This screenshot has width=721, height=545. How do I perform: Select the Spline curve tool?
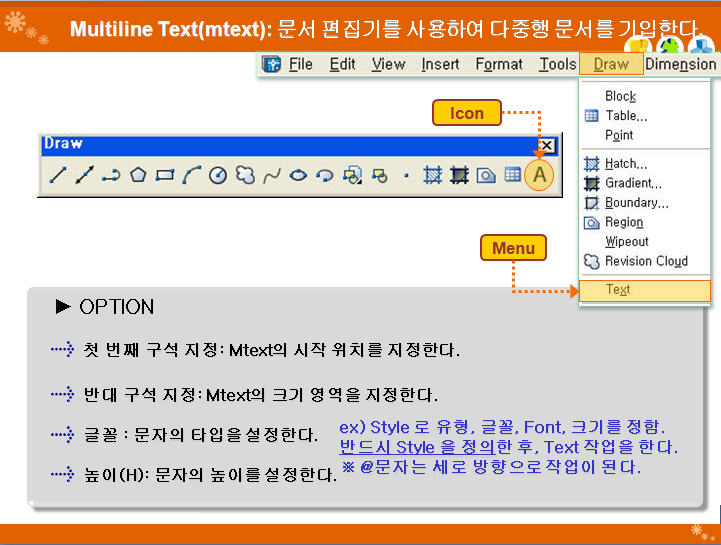tap(271, 175)
